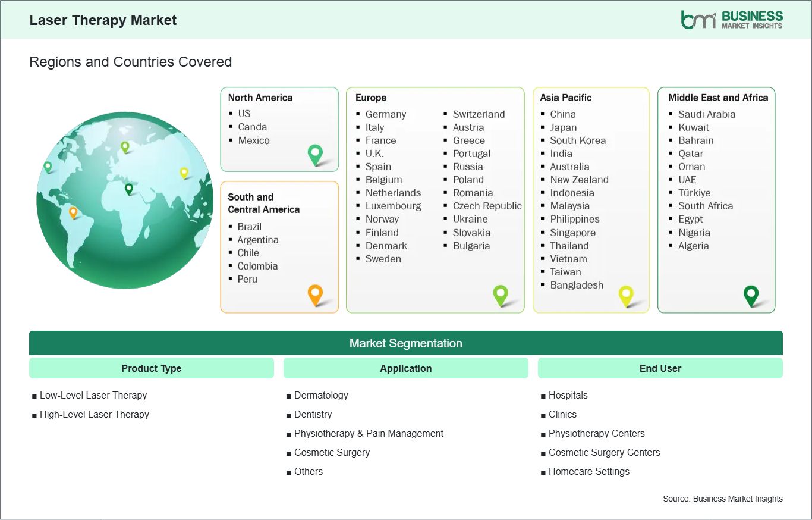Image resolution: width=812 pixels, height=520 pixels.
Task: Click the green Application header strip
Action: tap(406, 368)
